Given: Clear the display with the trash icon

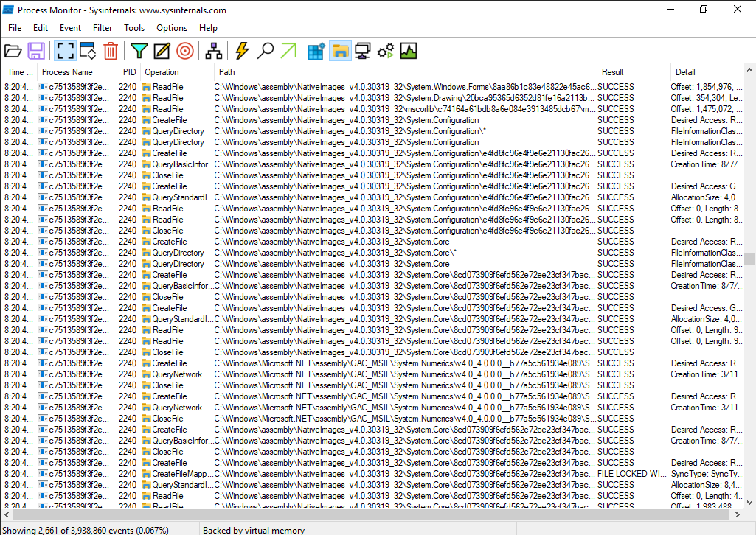Looking at the screenshot, I should (111, 51).
